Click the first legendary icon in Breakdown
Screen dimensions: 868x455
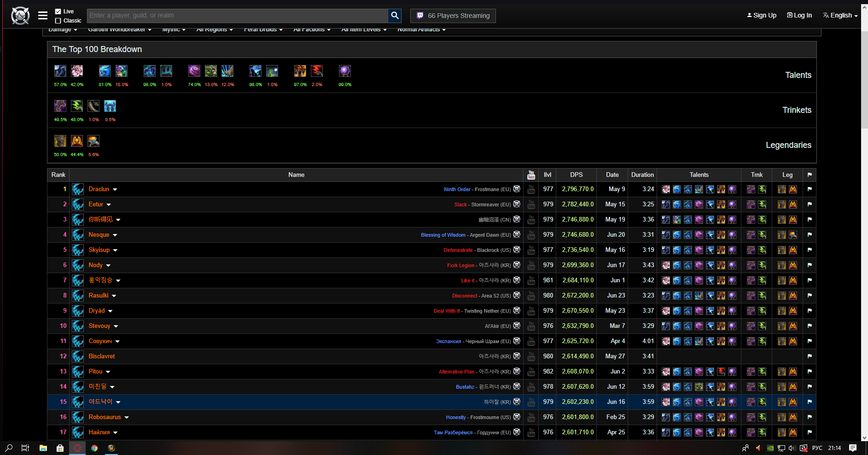pos(60,141)
